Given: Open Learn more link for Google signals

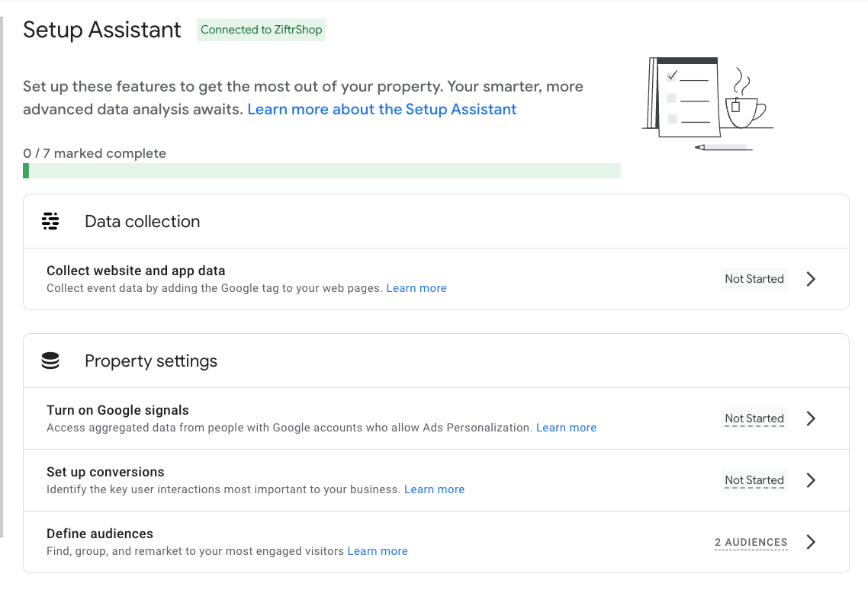Looking at the screenshot, I should coord(566,428).
